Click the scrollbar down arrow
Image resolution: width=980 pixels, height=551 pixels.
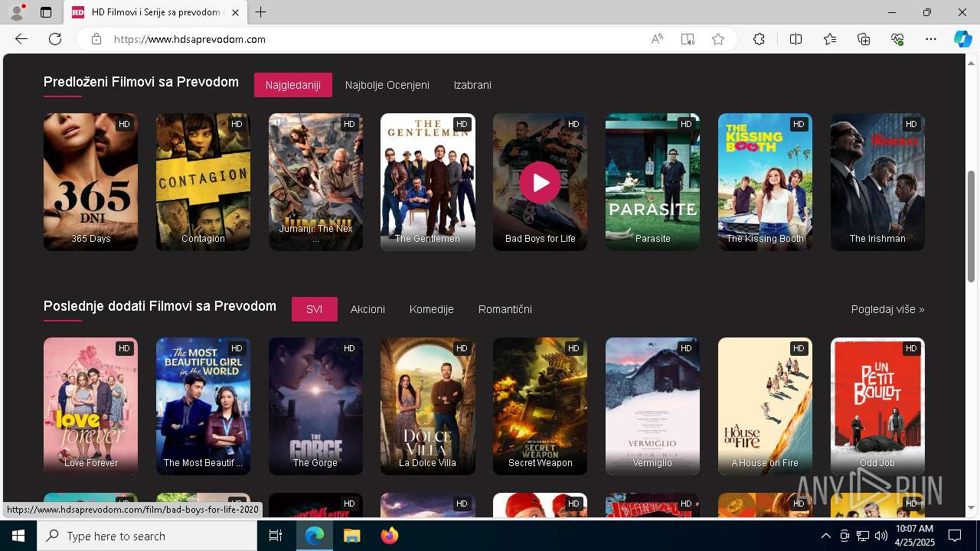(x=972, y=507)
